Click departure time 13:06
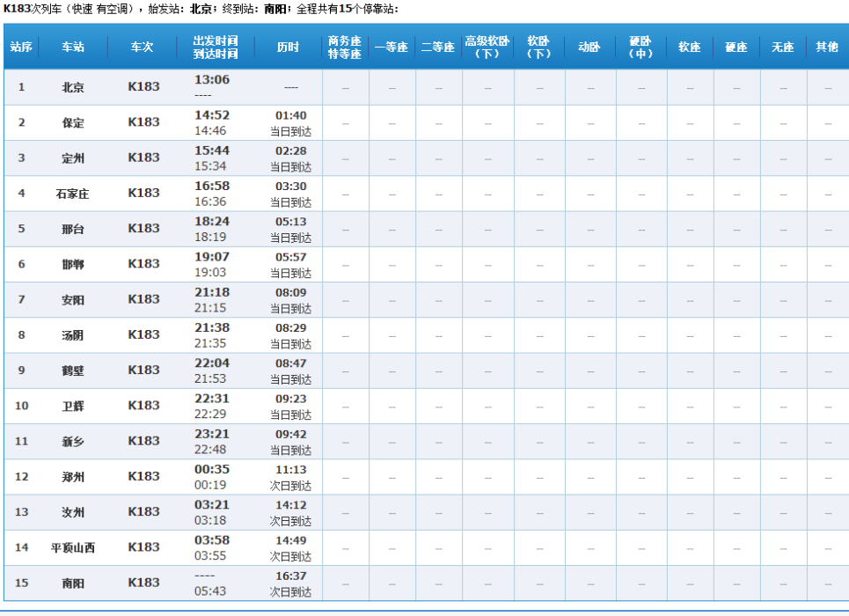The height and width of the screenshot is (616, 849). (x=212, y=80)
